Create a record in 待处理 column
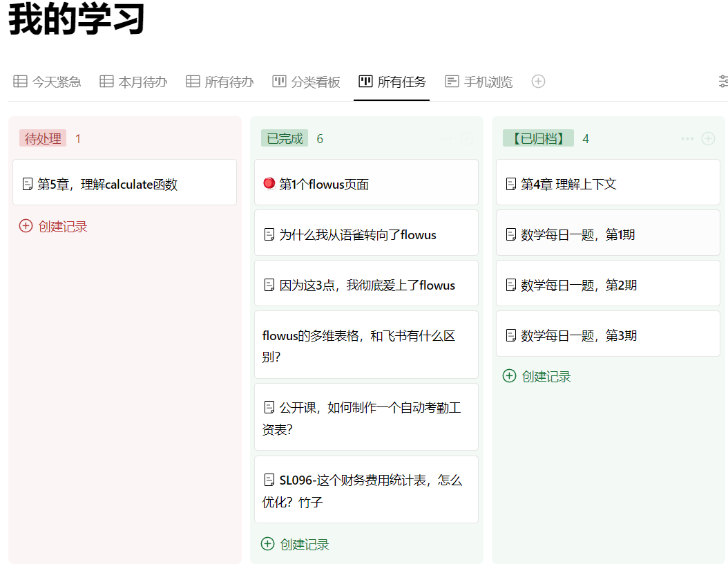Image resolution: width=728 pixels, height=571 pixels. click(53, 226)
